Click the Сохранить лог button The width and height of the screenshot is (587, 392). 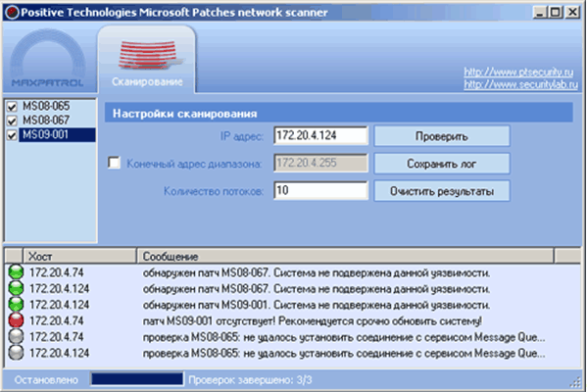coord(442,164)
